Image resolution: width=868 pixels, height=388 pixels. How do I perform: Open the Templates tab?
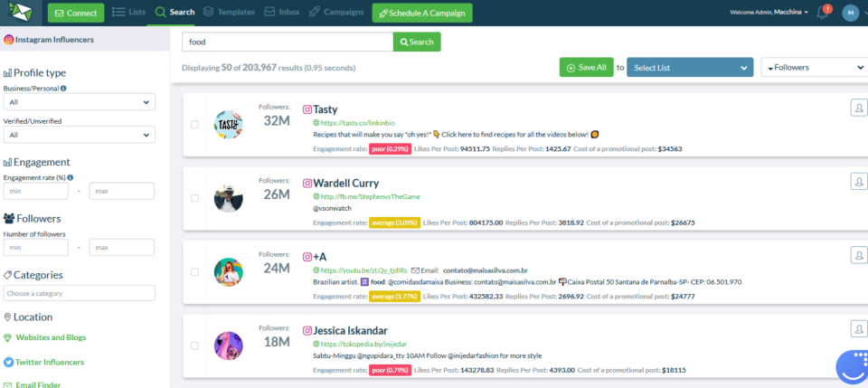click(229, 12)
